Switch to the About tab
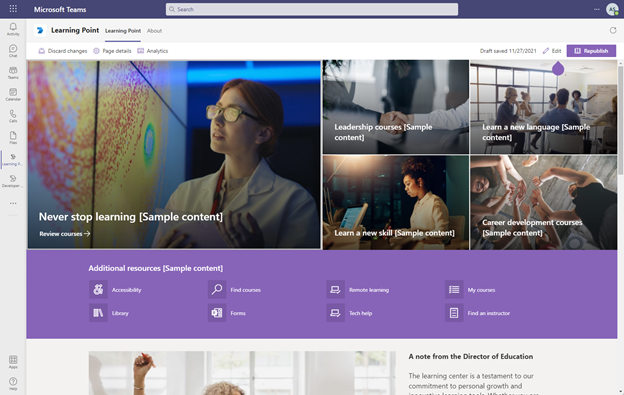 (154, 31)
